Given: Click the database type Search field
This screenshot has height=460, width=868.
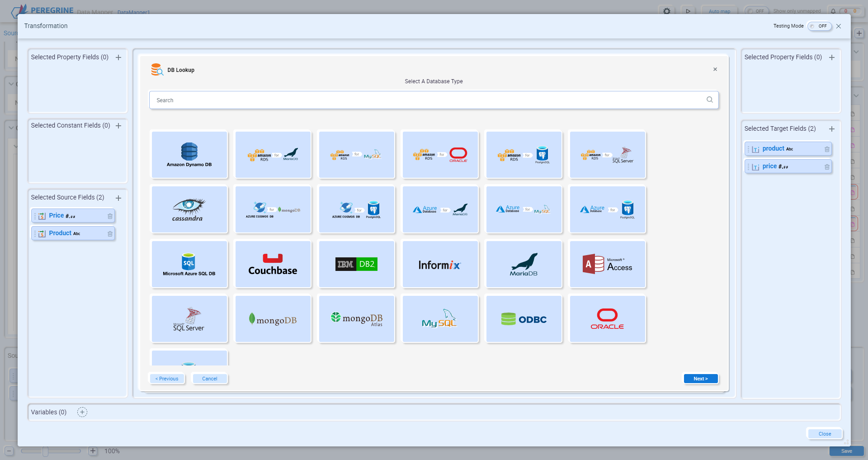Looking at the screenshot, I should [434, 100].
